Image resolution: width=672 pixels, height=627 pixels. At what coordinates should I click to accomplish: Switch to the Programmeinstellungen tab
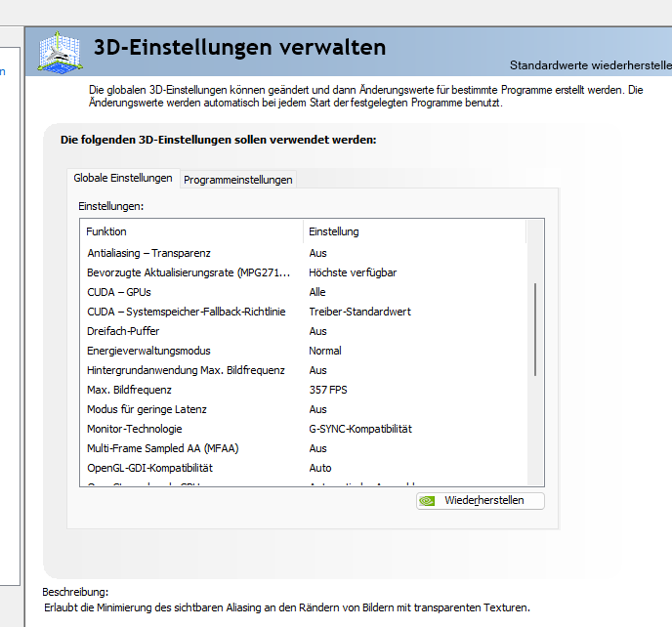click(x=238, y=180)
